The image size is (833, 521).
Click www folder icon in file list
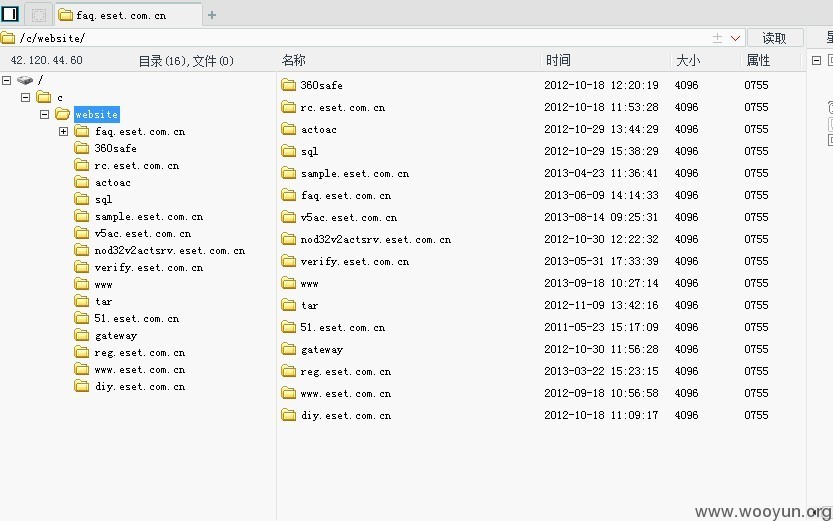[x=288, y=283]
